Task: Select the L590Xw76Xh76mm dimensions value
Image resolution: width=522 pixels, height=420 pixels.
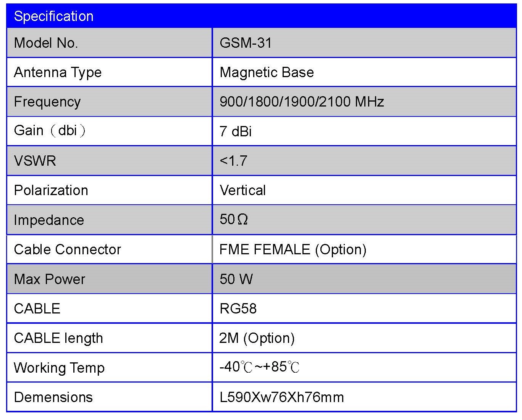Action: tap(281, 397)
